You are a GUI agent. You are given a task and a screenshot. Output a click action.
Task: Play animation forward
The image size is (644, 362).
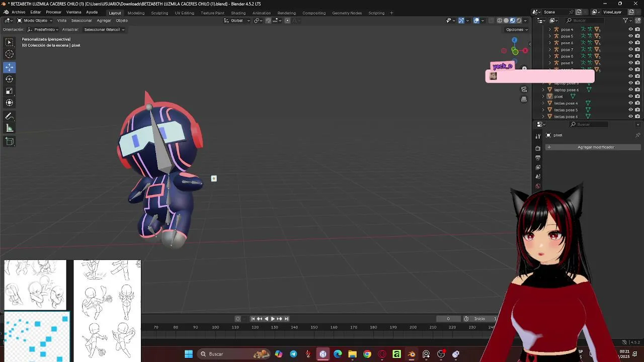pos(273,319)
